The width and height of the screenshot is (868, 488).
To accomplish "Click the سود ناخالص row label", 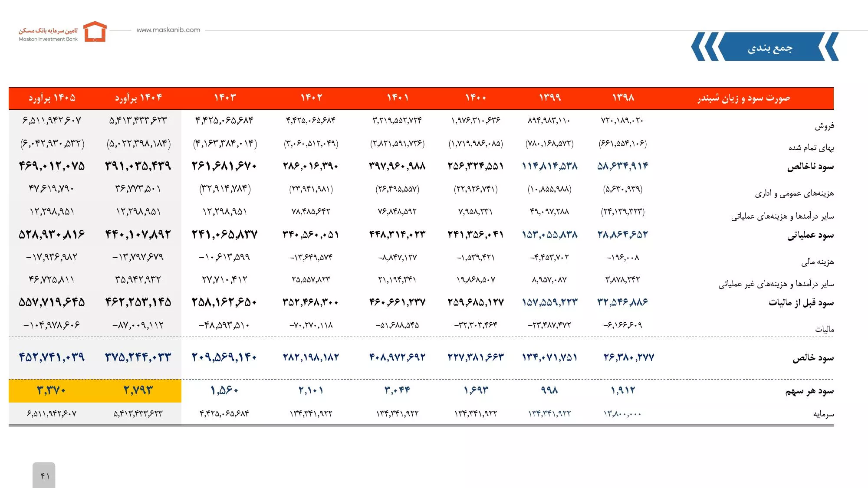I will pos(810,167).
